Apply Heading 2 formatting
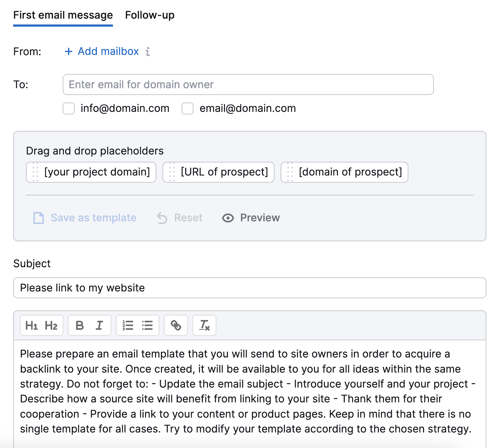The image size is (501, 448). coord(51,326)
